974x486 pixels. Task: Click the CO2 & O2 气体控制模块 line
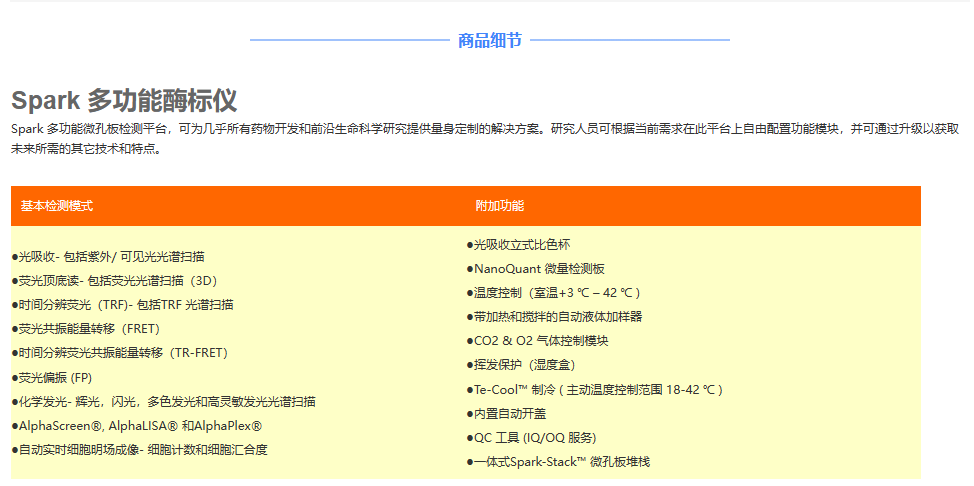[537, 341]
